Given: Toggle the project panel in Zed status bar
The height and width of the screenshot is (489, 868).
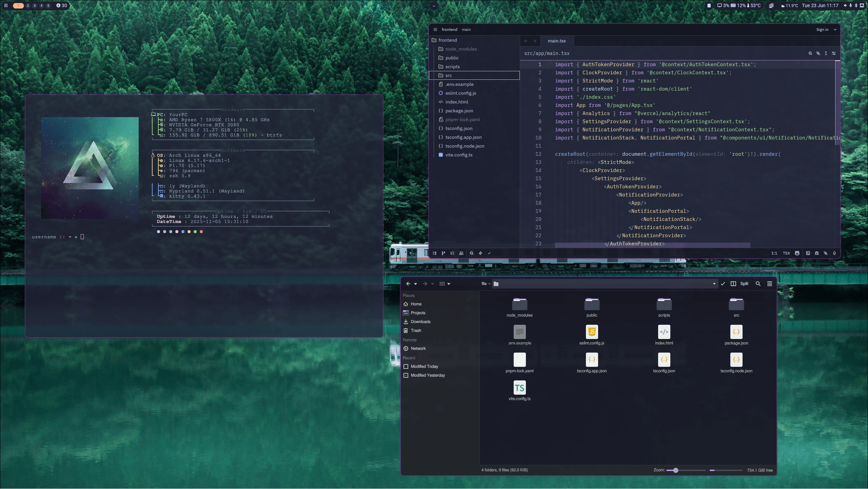Looking at the screenshot, I should point(435,253).
